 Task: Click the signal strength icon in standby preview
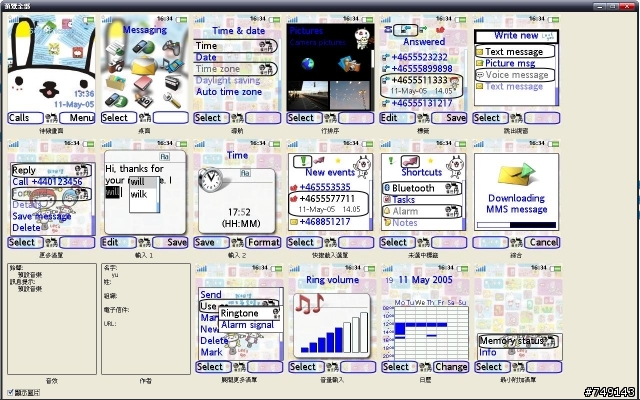point(13,19)
